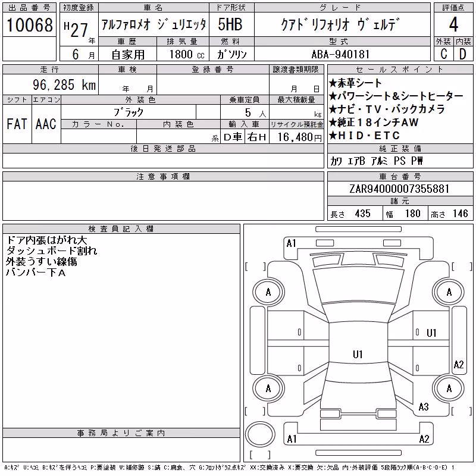
Task: Click the overall score 4 cell
Action: [x=453, y=24]
